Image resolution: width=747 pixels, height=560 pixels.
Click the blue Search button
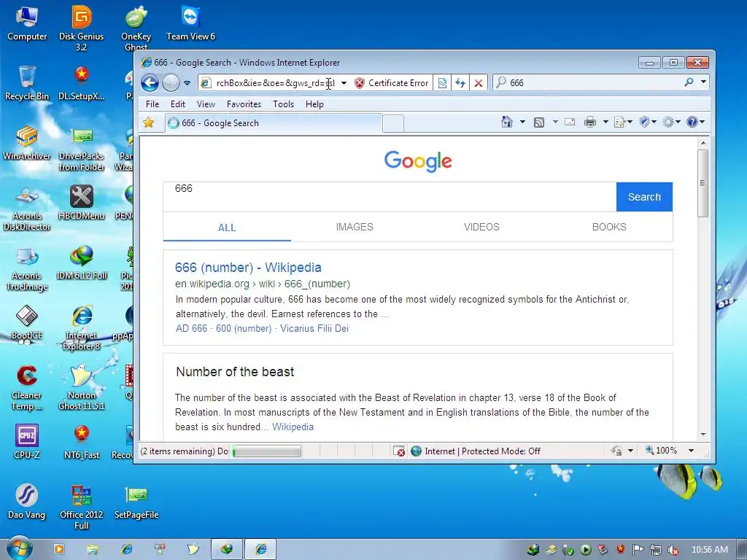[x=644, y=197]
